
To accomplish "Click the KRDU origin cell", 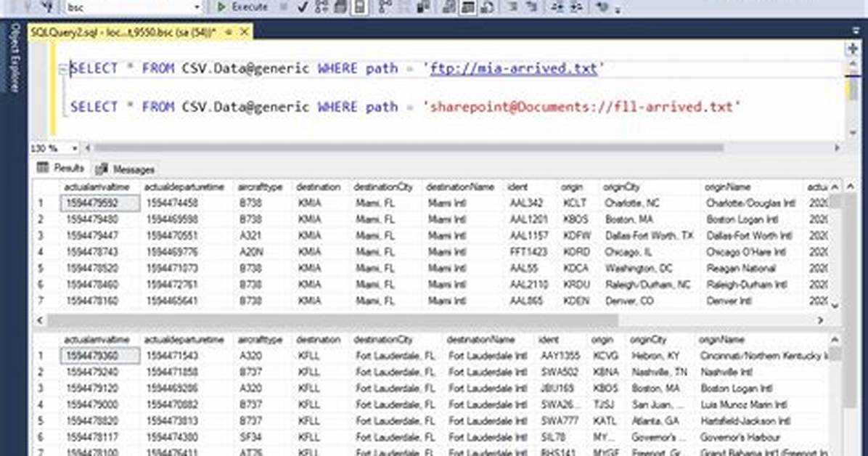I will (x=576, y=285).
